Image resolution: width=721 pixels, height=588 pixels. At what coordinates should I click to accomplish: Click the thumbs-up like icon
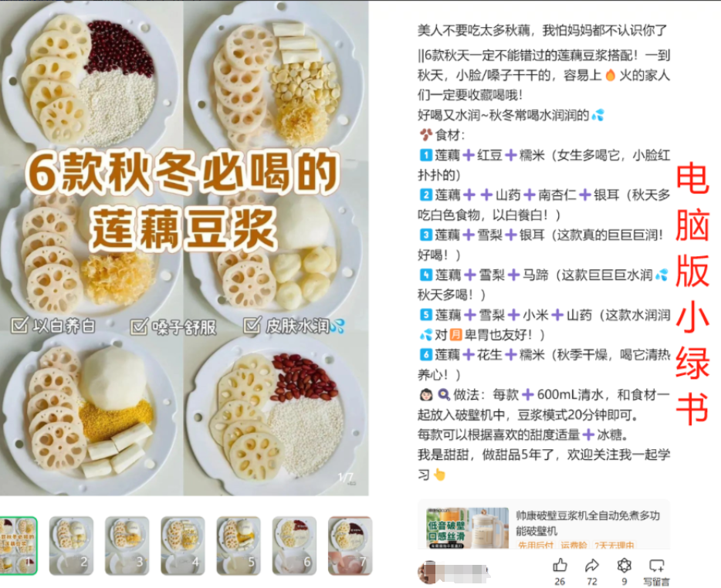click(560, 565)
